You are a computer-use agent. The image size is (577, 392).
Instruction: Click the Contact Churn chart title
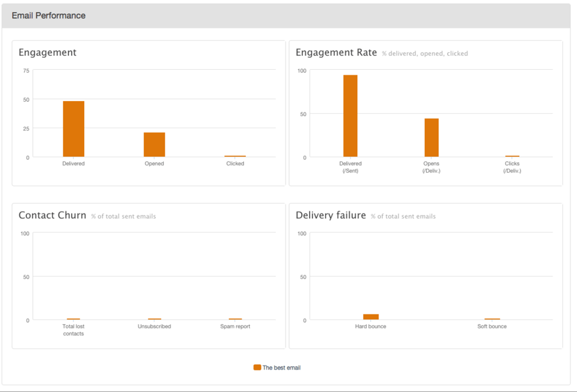point(52,215)
